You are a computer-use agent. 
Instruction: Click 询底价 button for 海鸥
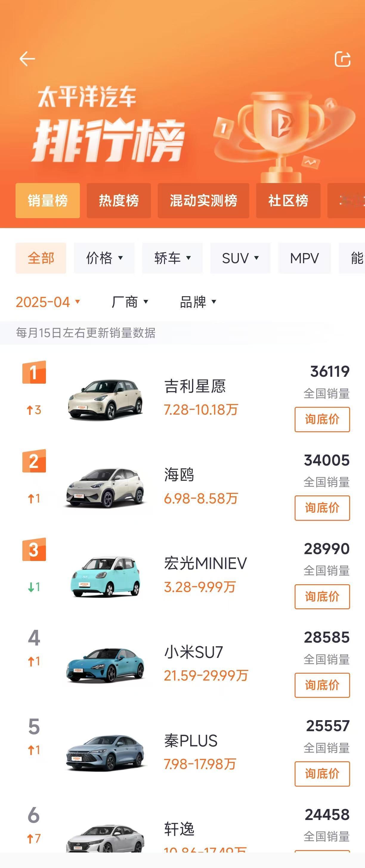322,508
